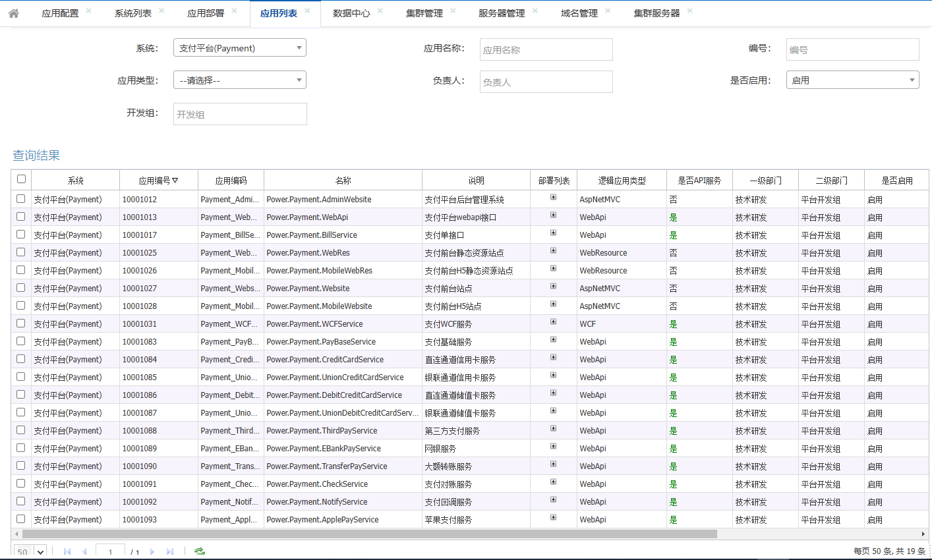Expand deployment list for Power.Payment.ThirdPayService
The width and height of the screenshot is (932, 560).
(x=553, y=428)
